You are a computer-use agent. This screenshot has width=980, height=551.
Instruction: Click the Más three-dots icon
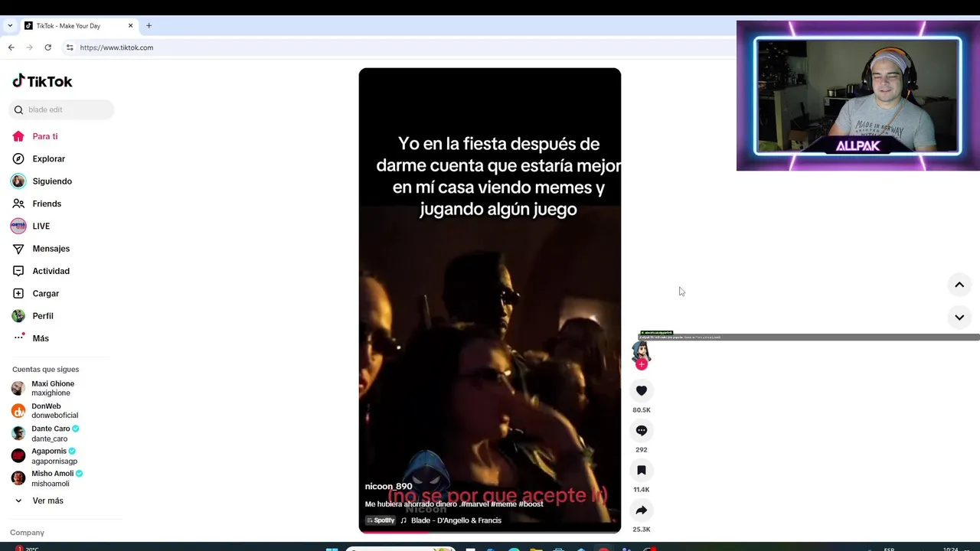click(18, 337)
